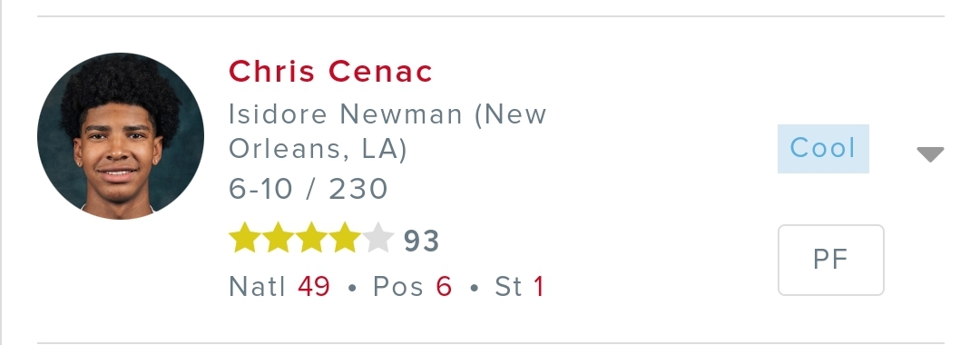Viewport: 980px width, 345px height.
Task: Open the position ranking number 6
Action: pyautogui.click(x=444, y=287)
